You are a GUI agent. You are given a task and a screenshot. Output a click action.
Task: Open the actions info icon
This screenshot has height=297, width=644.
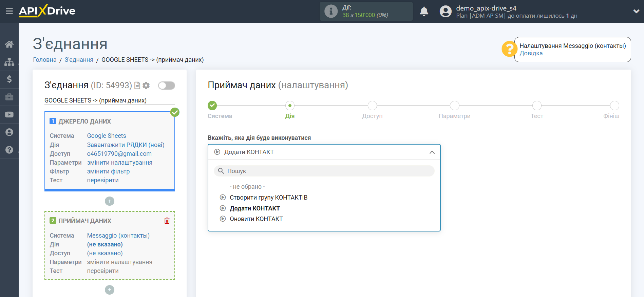[331, 11]
